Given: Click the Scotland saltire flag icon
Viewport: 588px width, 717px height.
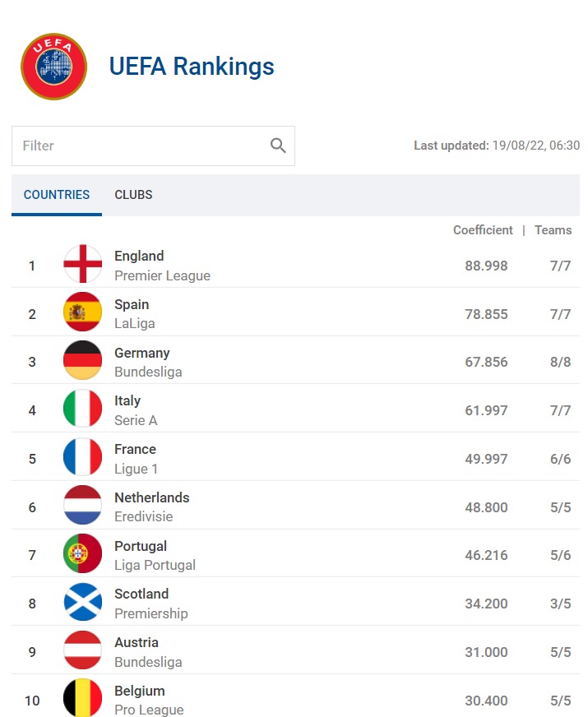Looking at the screenshot, I should pos(83,602).
